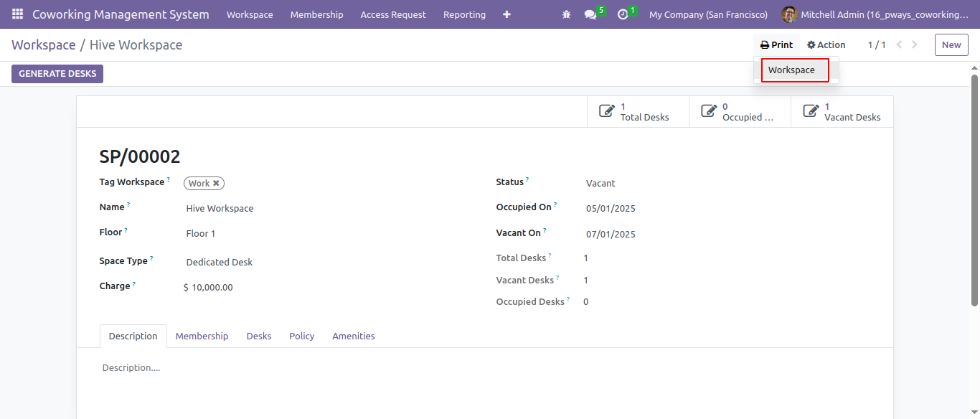The width and height of the screenshot is (980, 419).
Task: Click the Generate Desks button
Action: 57,74
